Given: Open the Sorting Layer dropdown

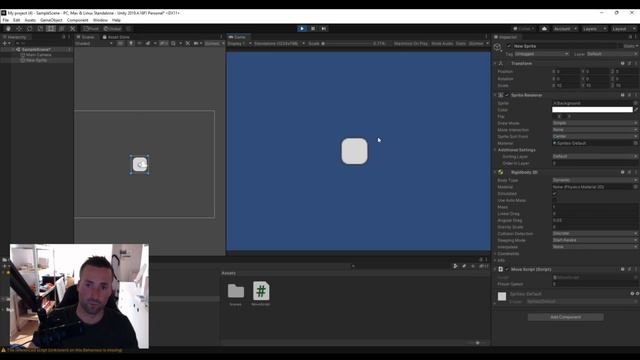Looking at the screenshot, I should coord(595,156).
